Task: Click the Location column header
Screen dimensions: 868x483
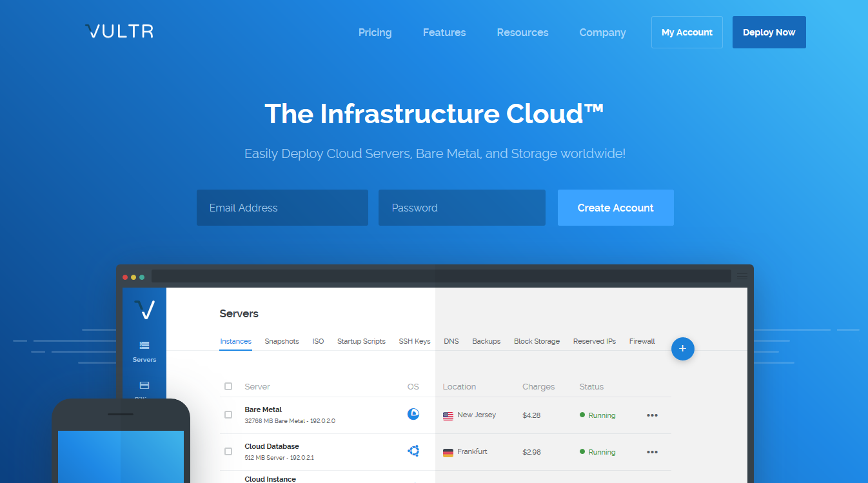Action: pyautogui.click(x=459, y=386)
